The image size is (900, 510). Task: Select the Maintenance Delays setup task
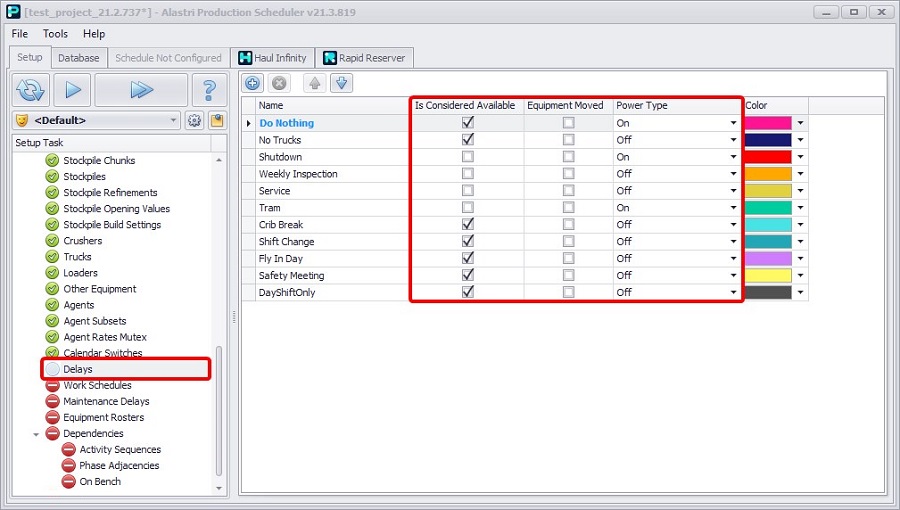106,401
